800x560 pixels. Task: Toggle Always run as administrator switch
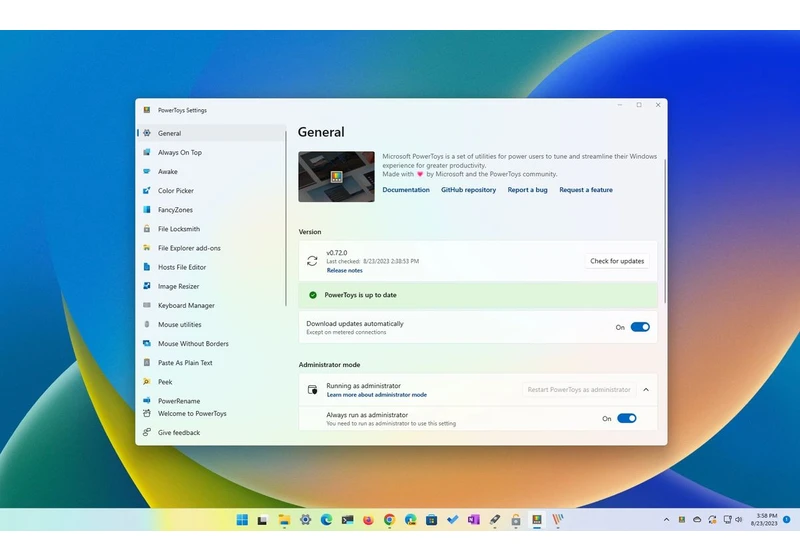click(x=627, y=418)
